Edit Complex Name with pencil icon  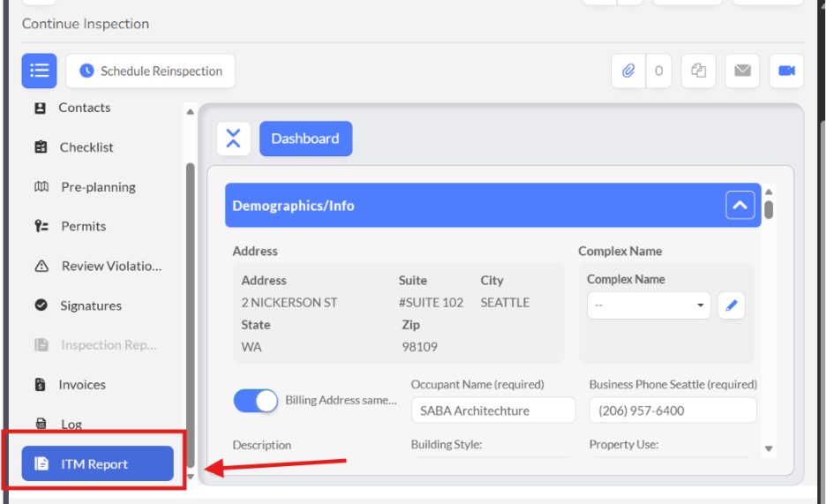coord(731,306)
